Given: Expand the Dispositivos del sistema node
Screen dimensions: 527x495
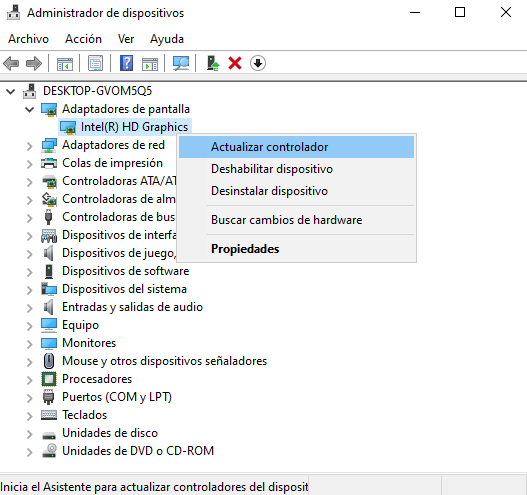Looking at the screenshot, I should [30, 290].
